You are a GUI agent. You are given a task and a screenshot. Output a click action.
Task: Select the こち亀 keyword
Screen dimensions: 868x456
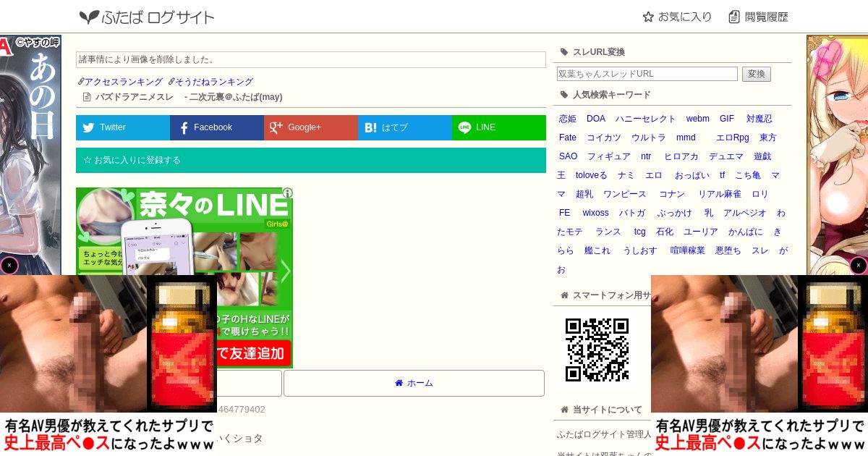click(x=748, y=175)
